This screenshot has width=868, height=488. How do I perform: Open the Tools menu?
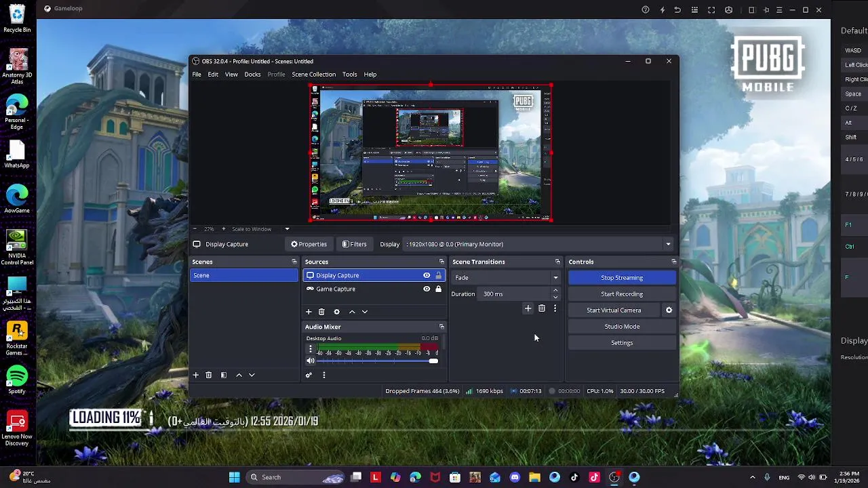click(x=349, y=75)
